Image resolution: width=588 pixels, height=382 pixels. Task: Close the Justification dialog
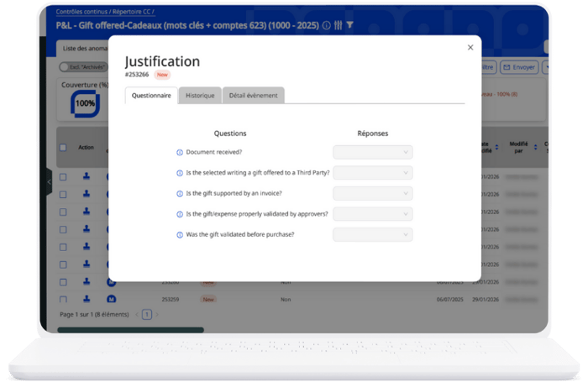470,48
